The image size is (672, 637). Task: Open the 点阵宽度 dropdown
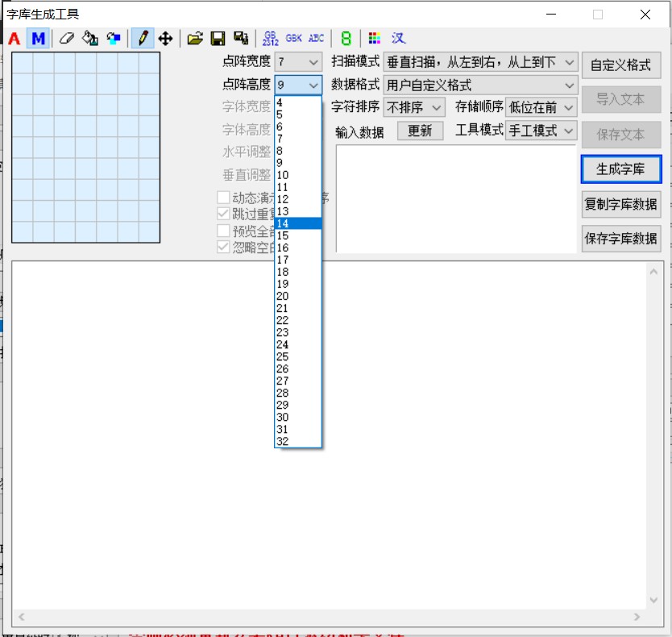pyautogui.click(x=298, y=62)
